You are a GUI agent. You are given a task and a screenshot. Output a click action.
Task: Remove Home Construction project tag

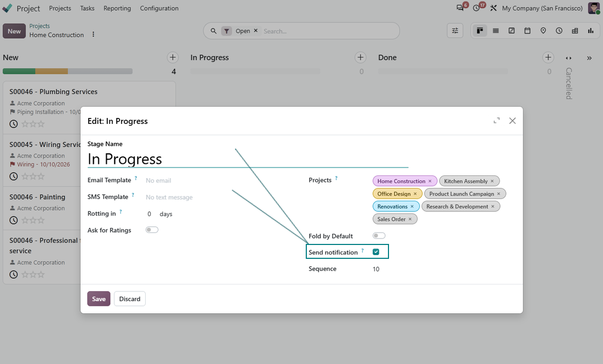(430, 181)
